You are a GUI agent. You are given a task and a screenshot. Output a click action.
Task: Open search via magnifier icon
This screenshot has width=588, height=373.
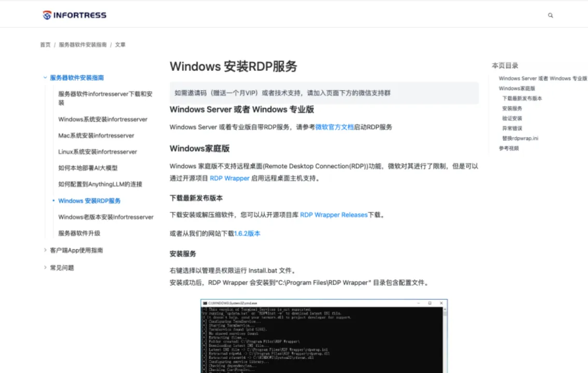550,16
